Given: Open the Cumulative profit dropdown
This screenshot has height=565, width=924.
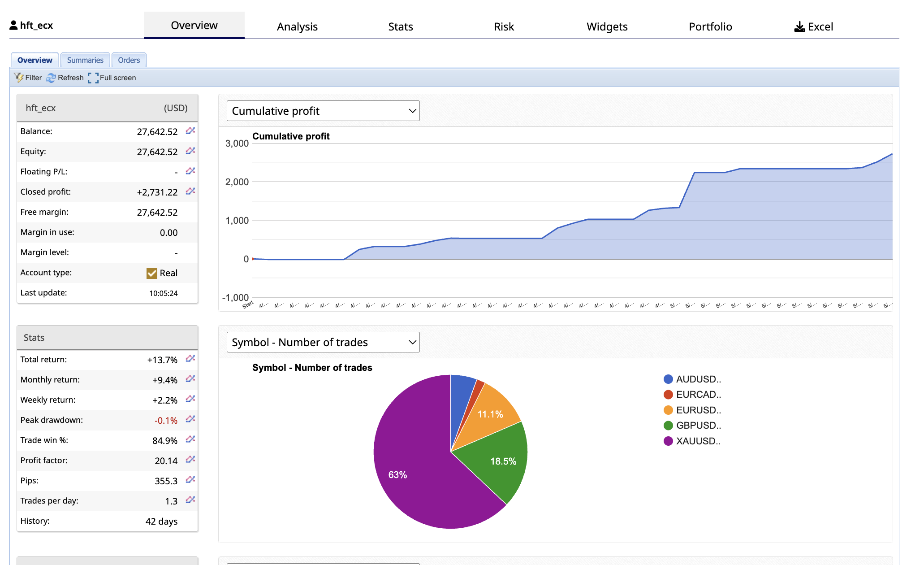Looking at the screenshot, I should (x=323, y=111).
